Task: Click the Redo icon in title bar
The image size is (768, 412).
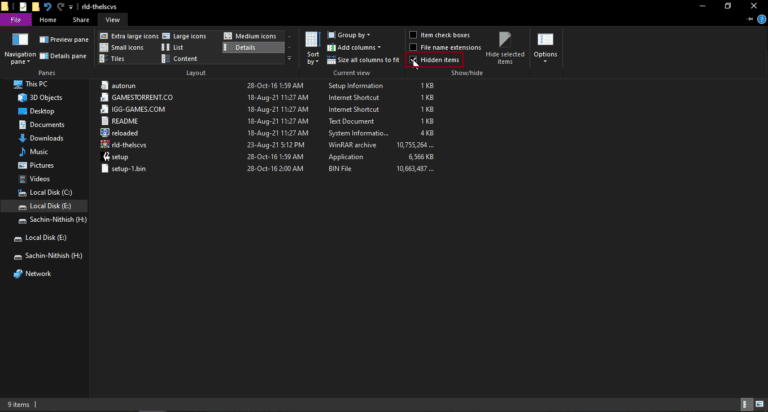Action: point(60,6)
